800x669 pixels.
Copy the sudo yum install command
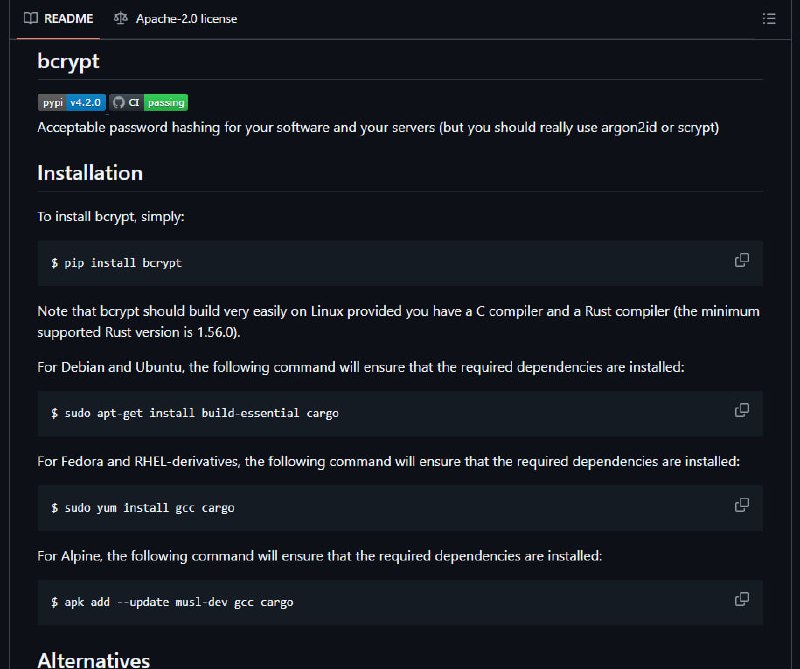click(x=741, y=505)
